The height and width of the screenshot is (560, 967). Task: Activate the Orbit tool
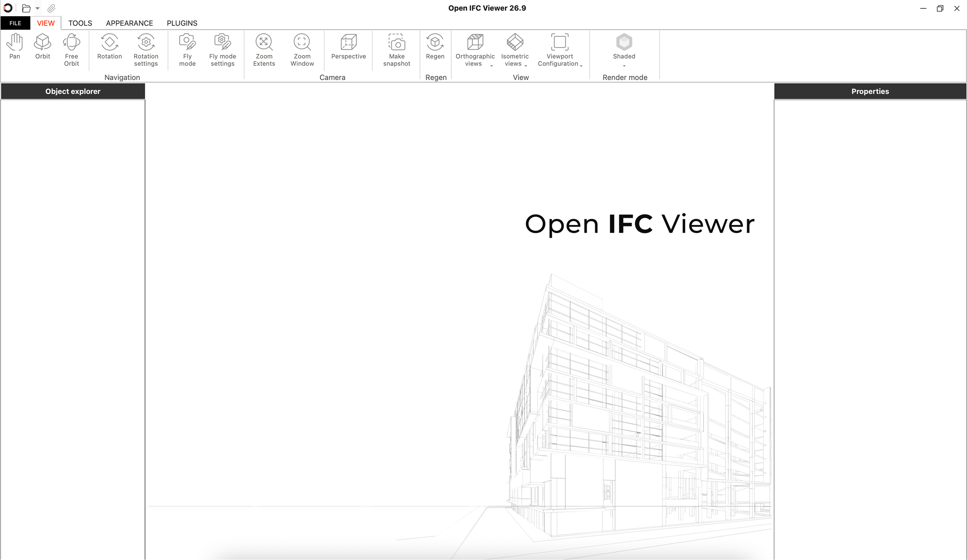click(43, 46)
